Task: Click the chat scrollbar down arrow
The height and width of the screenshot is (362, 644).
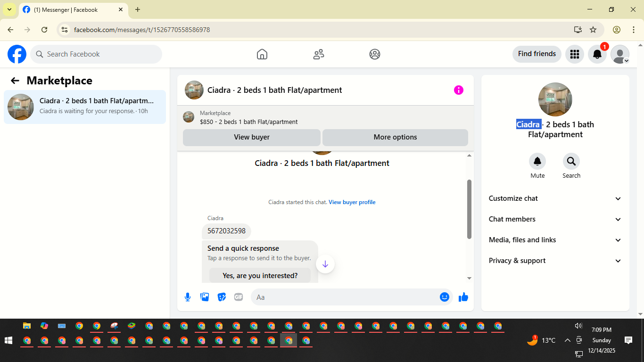Action: point(469,279)
